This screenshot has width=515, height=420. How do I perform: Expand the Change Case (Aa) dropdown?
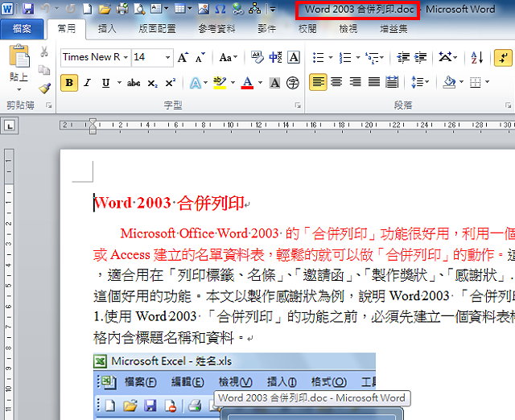pos(236,57)
